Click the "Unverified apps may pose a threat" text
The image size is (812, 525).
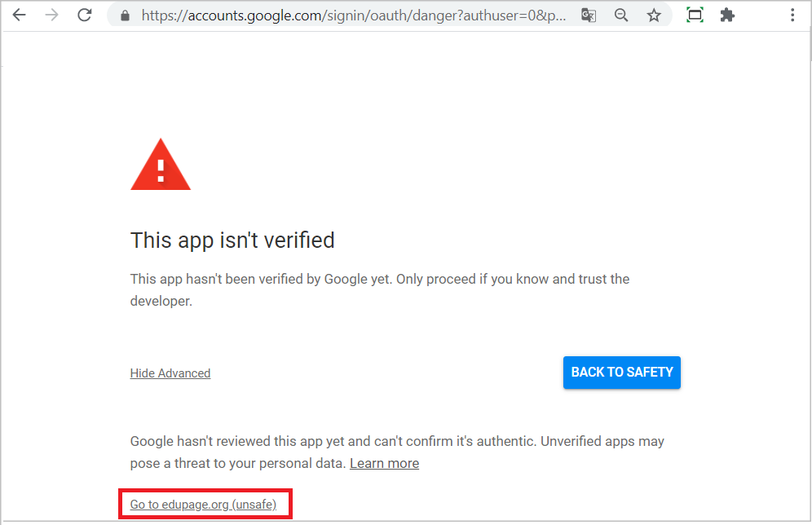397,452
